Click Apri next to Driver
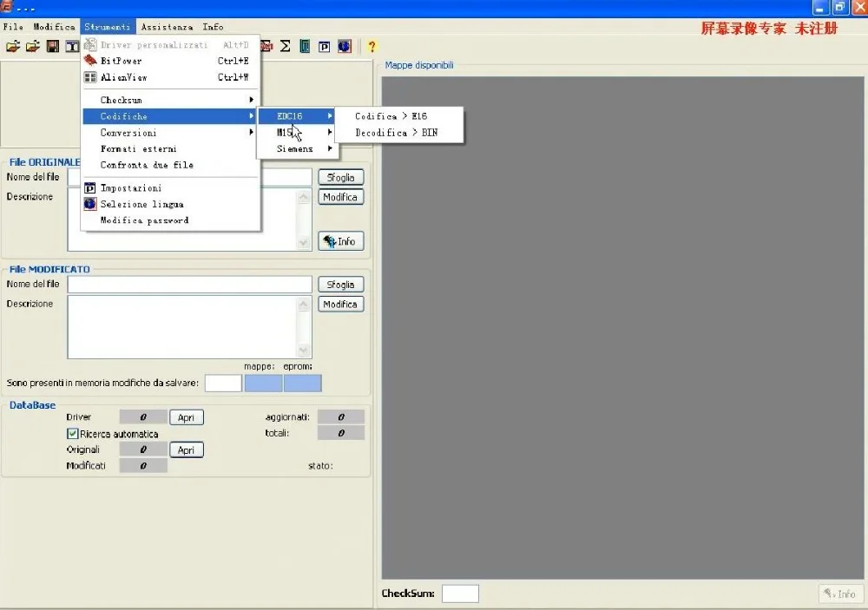The image size is (868, 610). 187,417
